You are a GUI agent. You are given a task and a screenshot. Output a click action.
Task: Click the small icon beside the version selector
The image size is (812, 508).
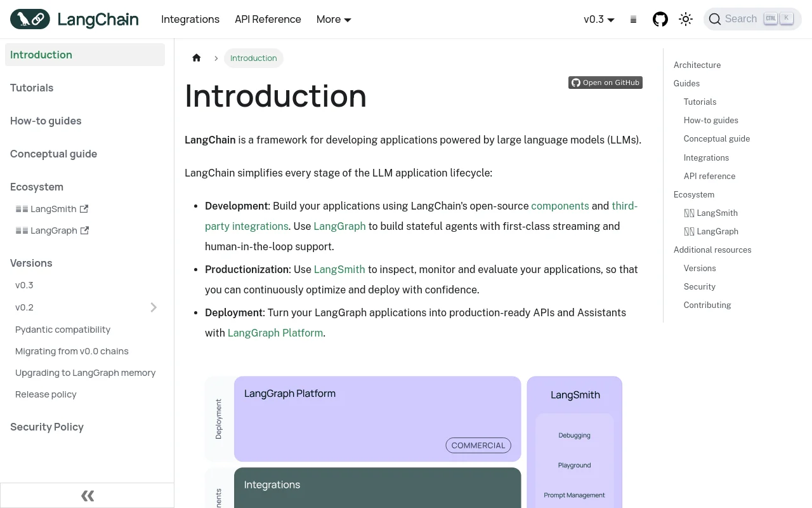coord(633,19)
